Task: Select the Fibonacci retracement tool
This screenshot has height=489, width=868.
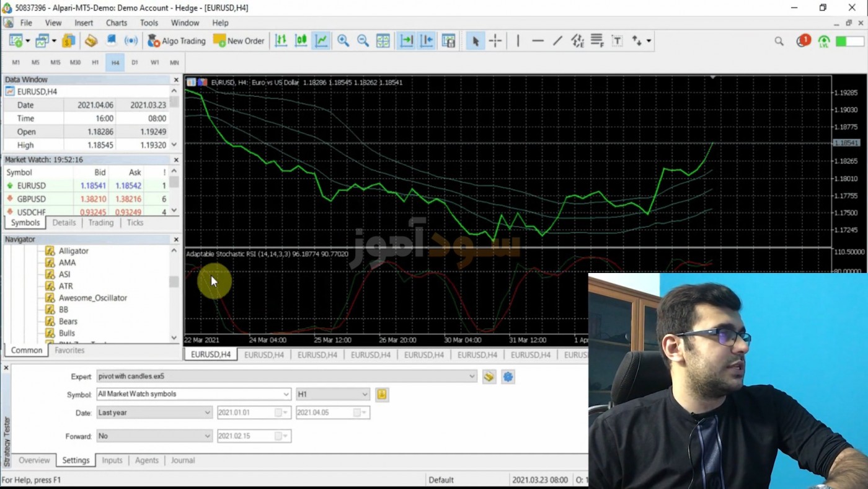Action: click(597, 41)
